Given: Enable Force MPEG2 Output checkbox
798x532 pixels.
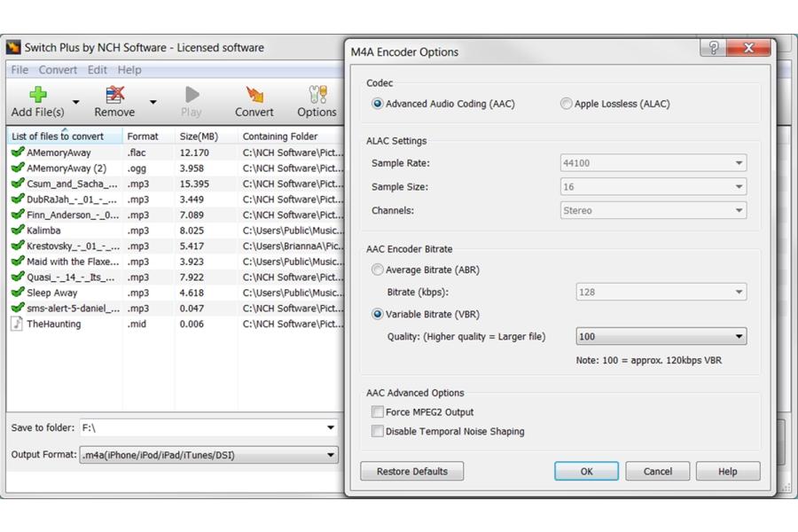Looking at the screenshot, I should 377,411.
